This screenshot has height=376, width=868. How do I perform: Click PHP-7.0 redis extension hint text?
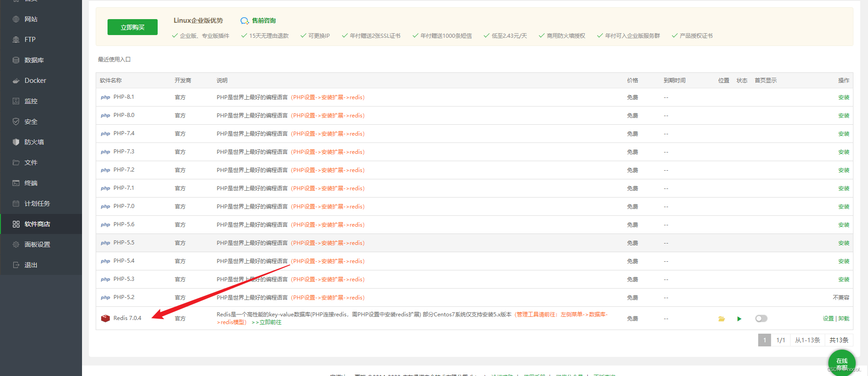[x=328, y=207]
